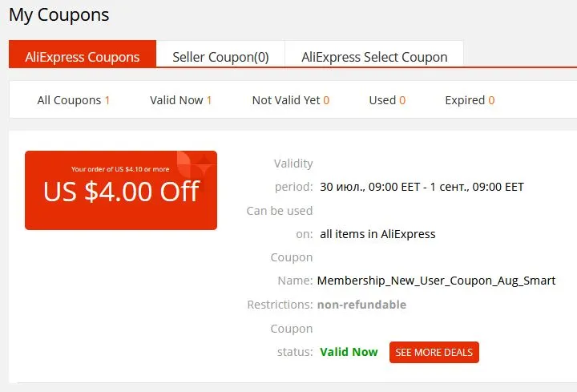Filter coupons by Valid Now

(180, 100)
